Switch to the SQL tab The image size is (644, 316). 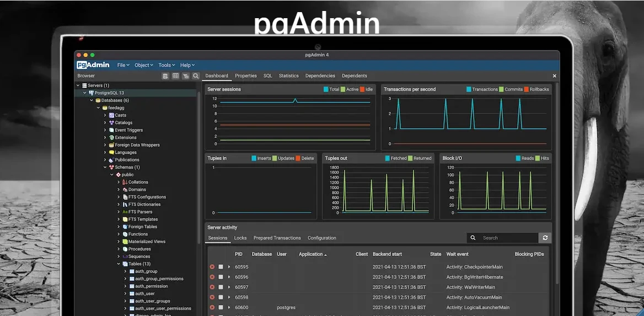pos(268,76)
